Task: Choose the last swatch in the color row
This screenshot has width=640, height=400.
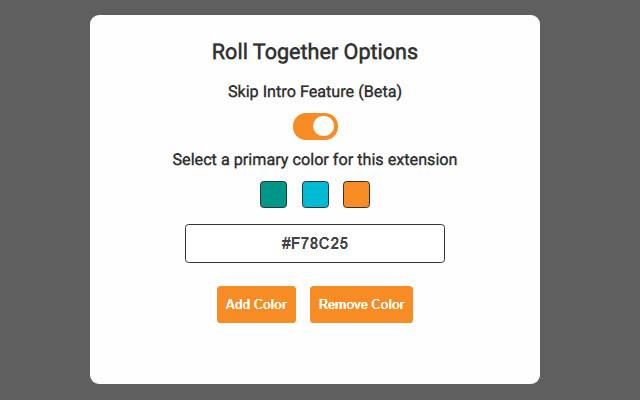Action: pyautogui.click(x=356, y=194)
